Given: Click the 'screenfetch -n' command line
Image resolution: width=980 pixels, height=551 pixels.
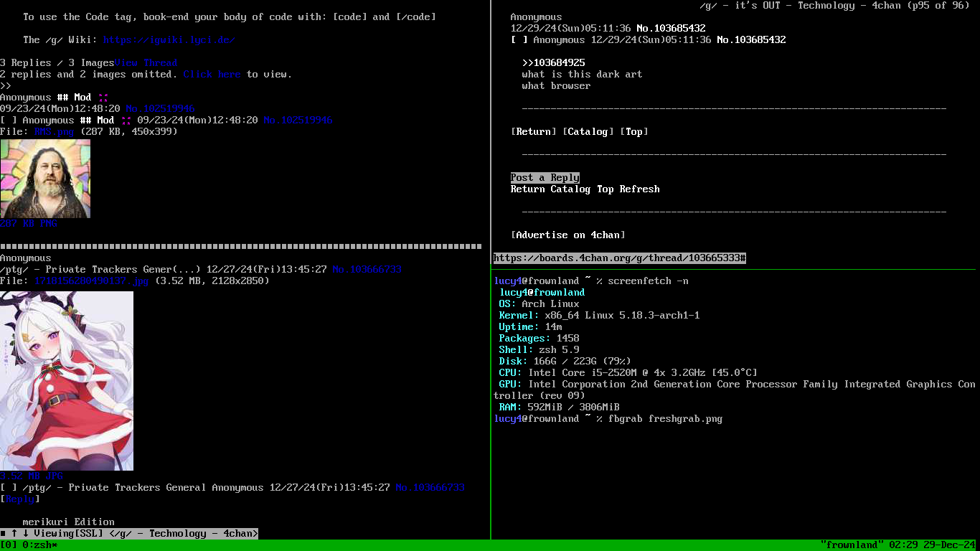Looking at the screenshot, I should click(648, 281).
